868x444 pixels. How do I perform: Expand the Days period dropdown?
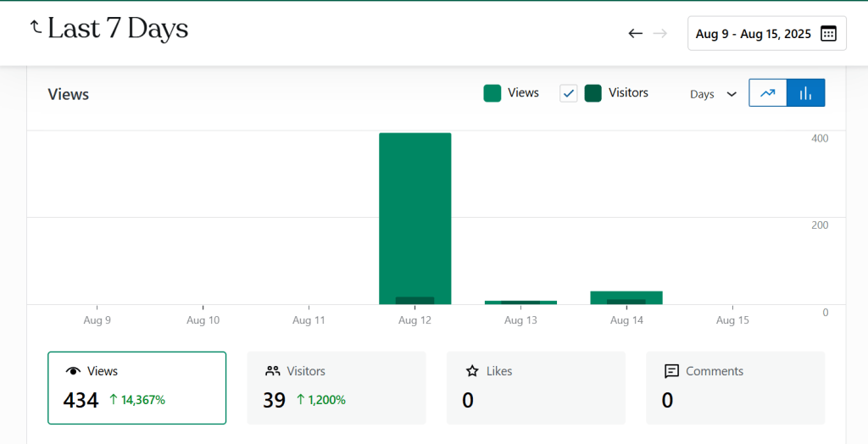(713, 94)
